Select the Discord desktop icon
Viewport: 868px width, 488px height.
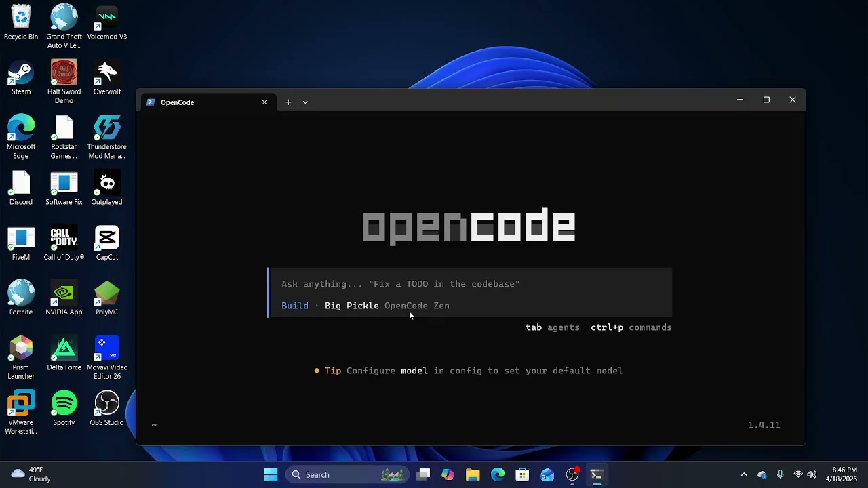(21, 188)
